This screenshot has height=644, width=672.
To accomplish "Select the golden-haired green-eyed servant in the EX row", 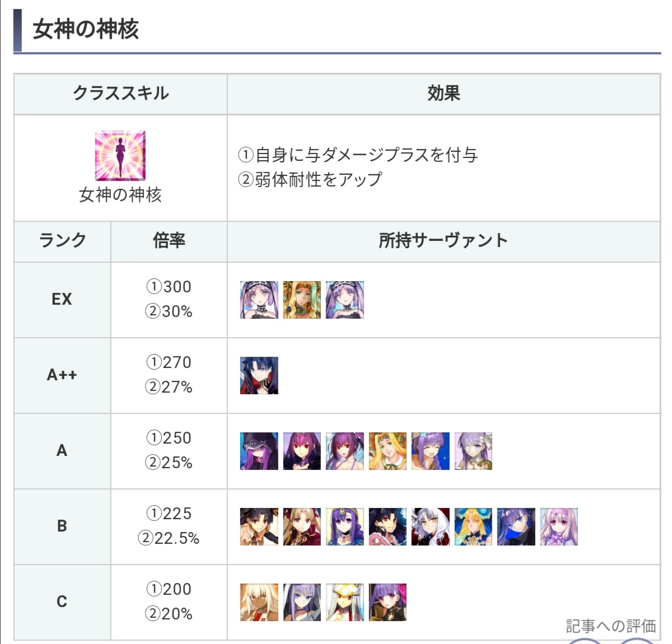I will coord(302,300).
